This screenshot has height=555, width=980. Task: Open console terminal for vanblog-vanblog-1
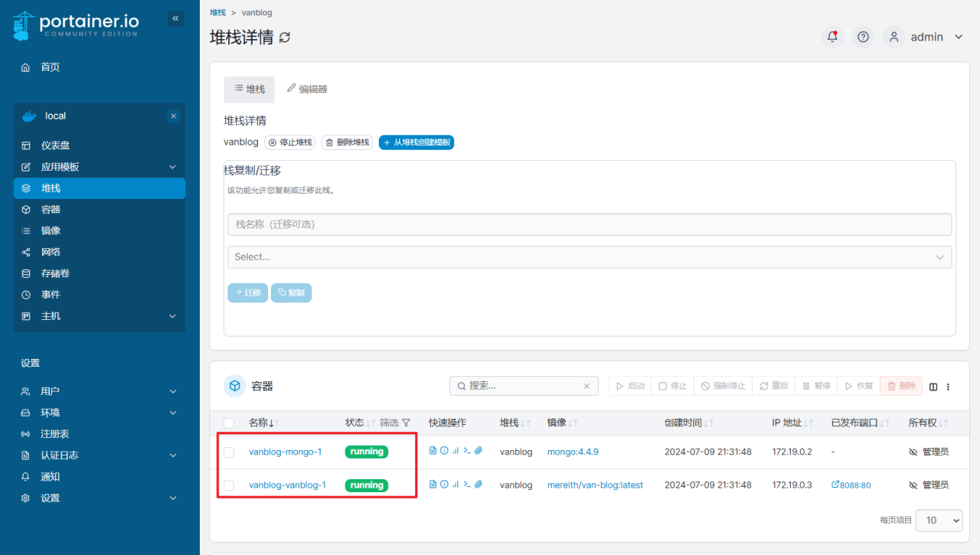coord(467,485)
